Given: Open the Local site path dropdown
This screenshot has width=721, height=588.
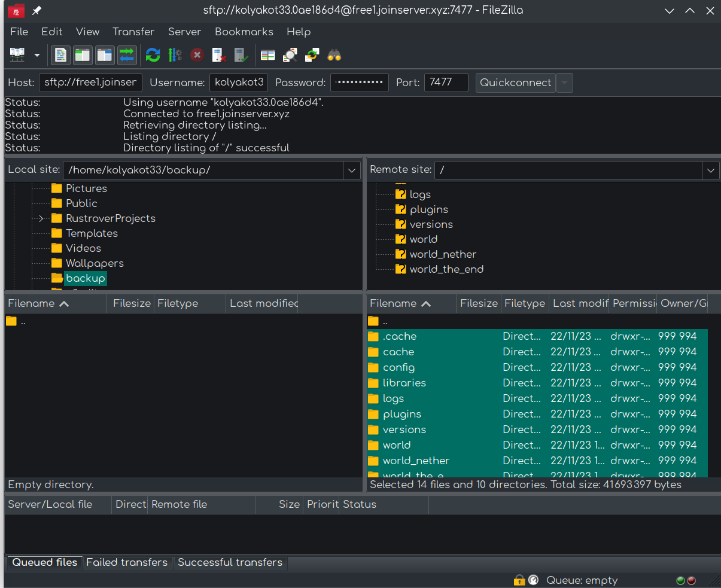Looking at the screenshot, I should [x=352, y=170].
